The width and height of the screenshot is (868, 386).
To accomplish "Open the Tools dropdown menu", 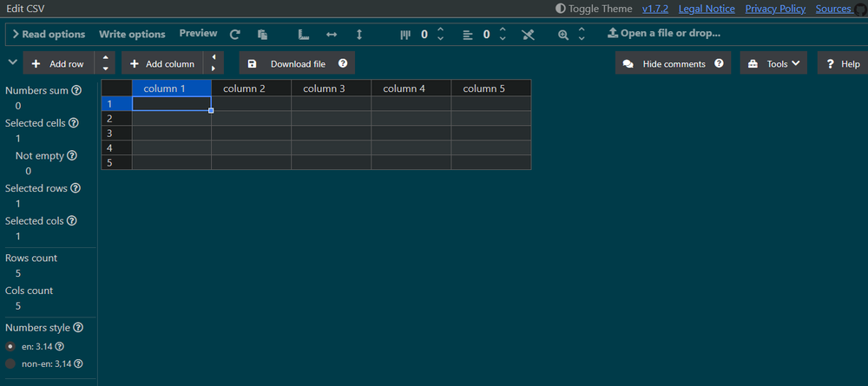I will coord(773,63).
